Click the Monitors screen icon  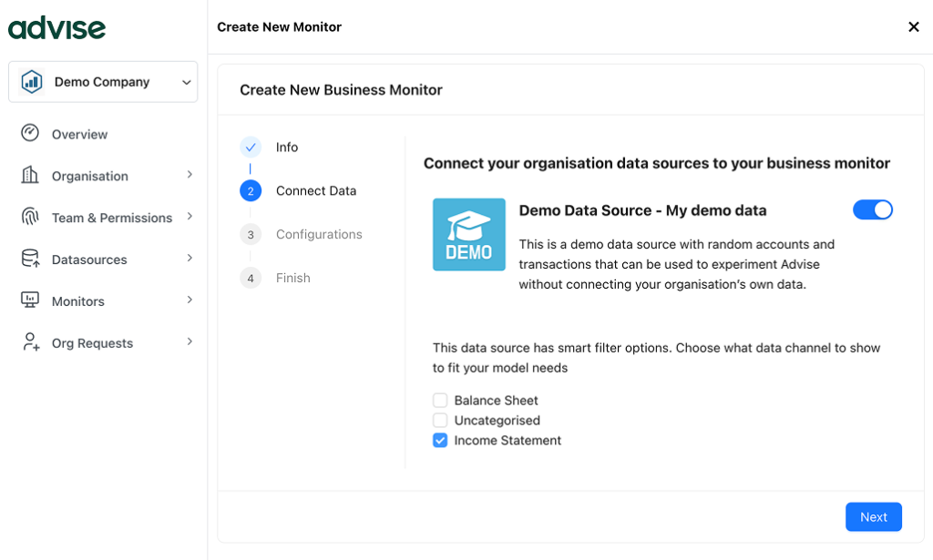(x=30, y=300)
